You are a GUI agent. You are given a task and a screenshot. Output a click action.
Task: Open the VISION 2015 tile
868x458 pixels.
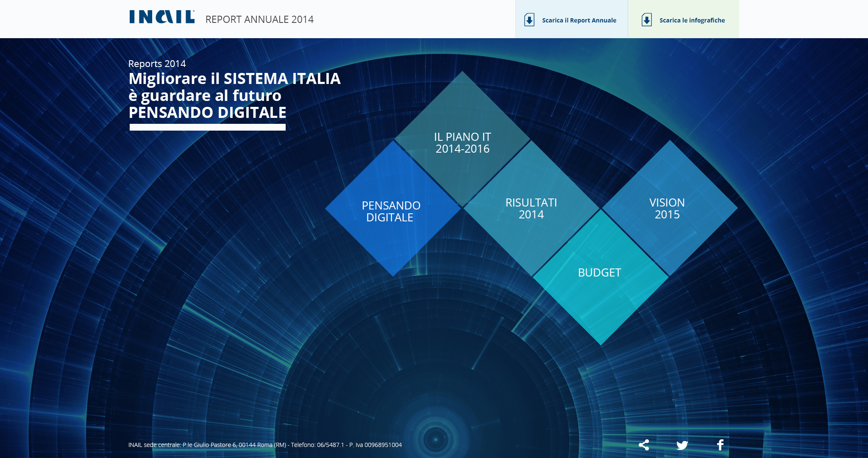tap(670, 208)
